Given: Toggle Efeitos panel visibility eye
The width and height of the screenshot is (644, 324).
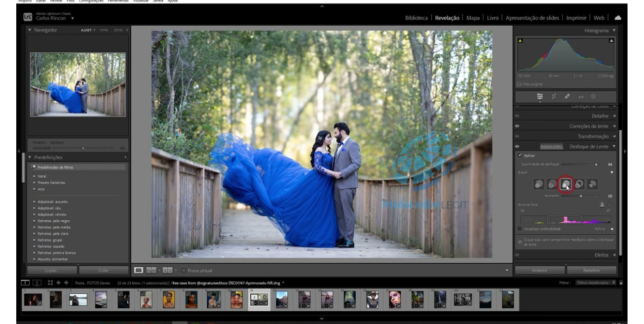Looking at the screenshot, I should pyautogui.click(x=517, y=255).
